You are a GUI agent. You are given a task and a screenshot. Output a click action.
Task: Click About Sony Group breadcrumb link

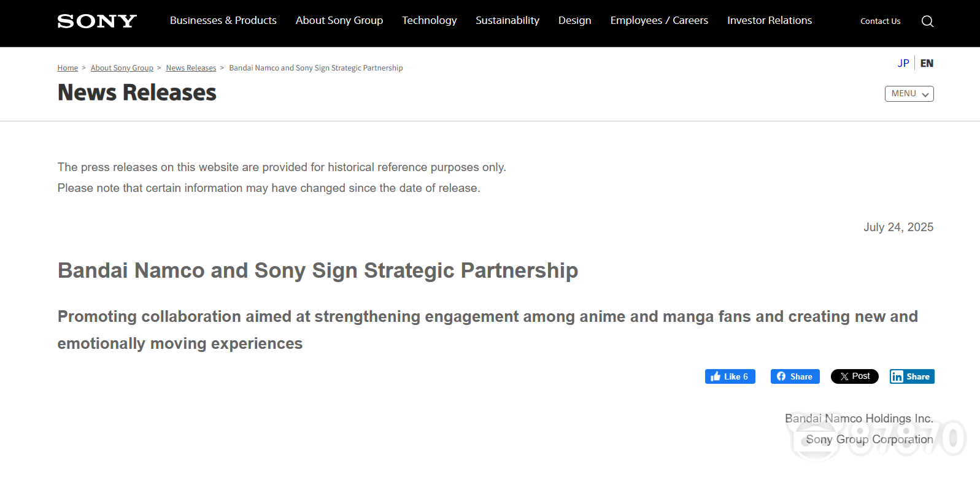pos(122,68)
